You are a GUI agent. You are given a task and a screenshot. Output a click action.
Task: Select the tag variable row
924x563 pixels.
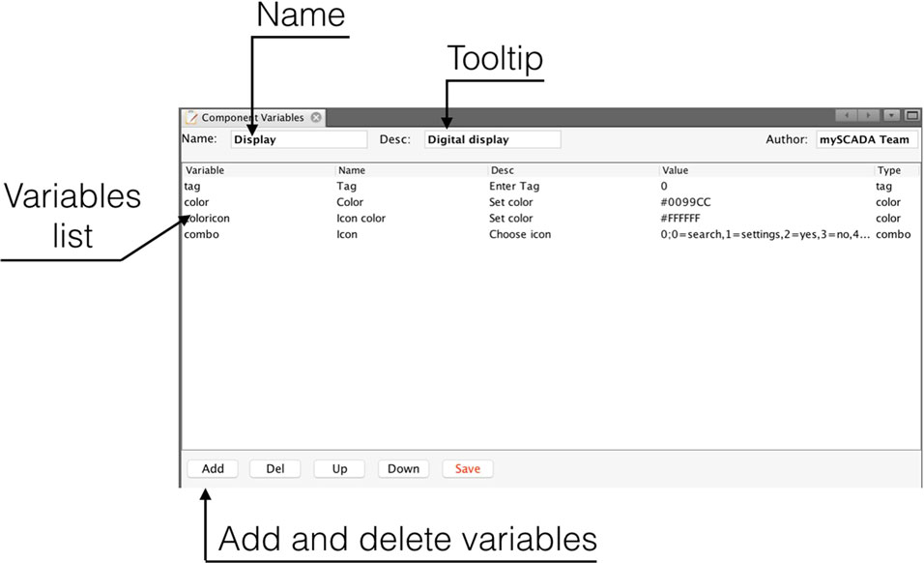[x=550, y=187]
